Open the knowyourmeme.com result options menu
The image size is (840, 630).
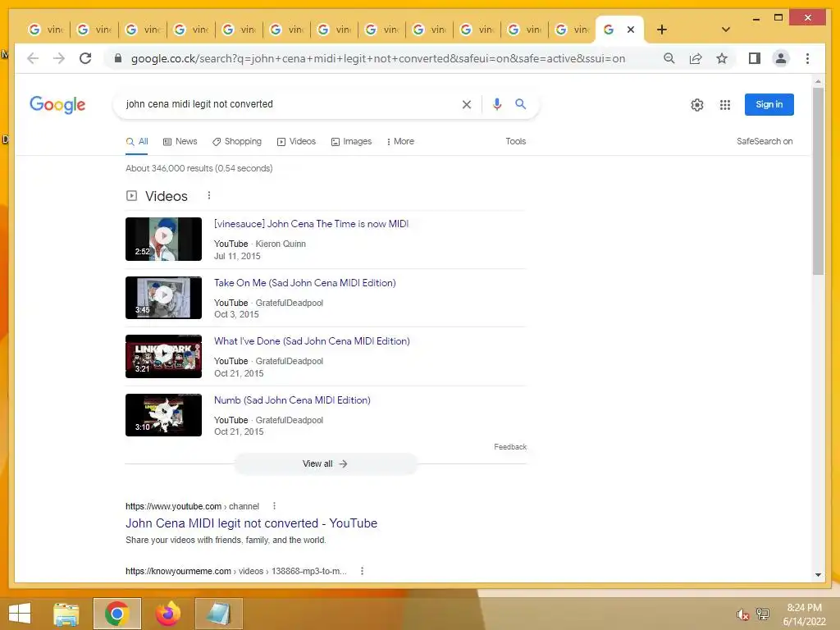click(362, 571)
